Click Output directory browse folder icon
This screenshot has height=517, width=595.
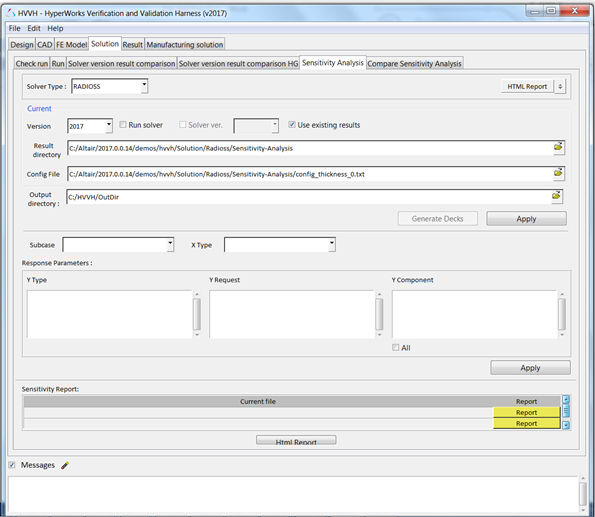click(556, 196)
